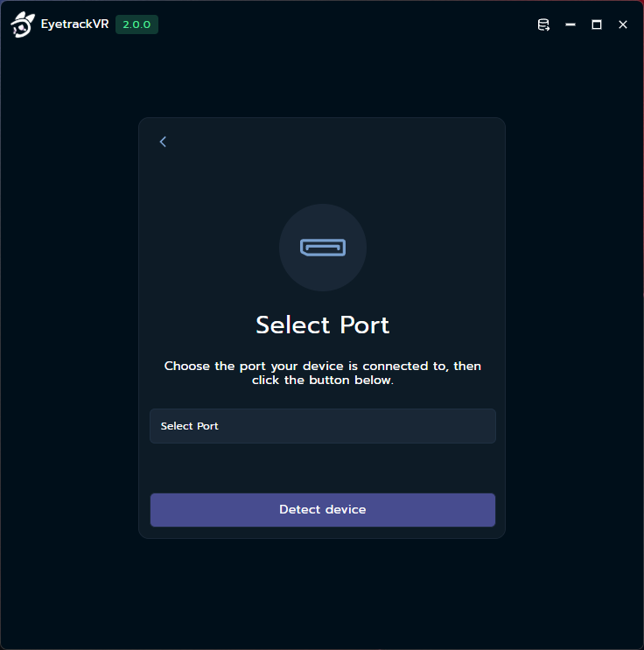Click the blank space above Detect device button

[322, 468]
